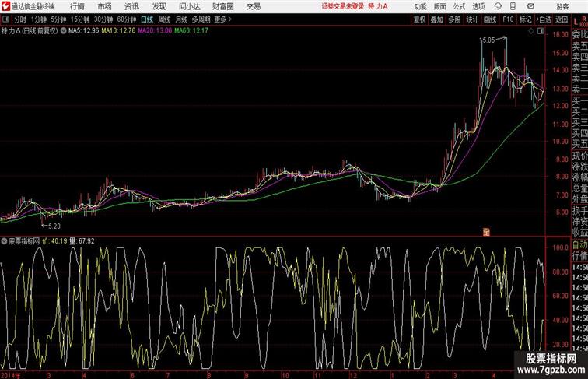Open the 选项 menu
The image size is (588, 379).
pyautogui.click(x=478, y=6)
